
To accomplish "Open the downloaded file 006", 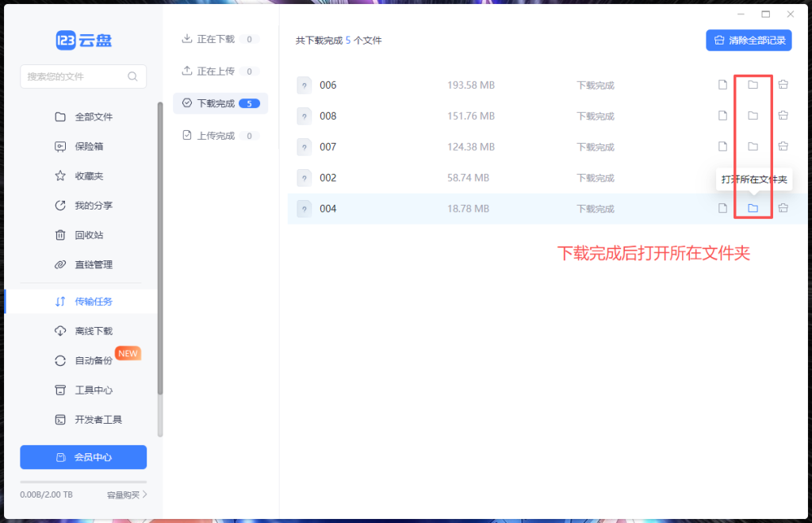I will tap(722, 85).
